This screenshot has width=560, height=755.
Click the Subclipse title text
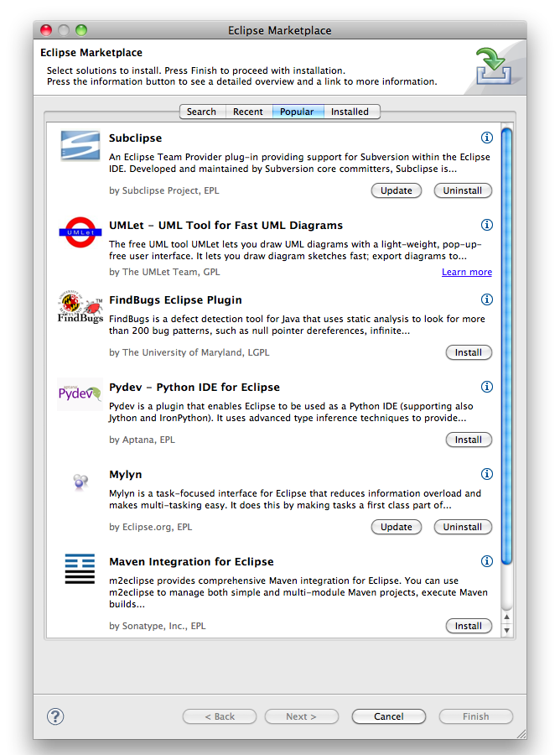pos(135,138)
